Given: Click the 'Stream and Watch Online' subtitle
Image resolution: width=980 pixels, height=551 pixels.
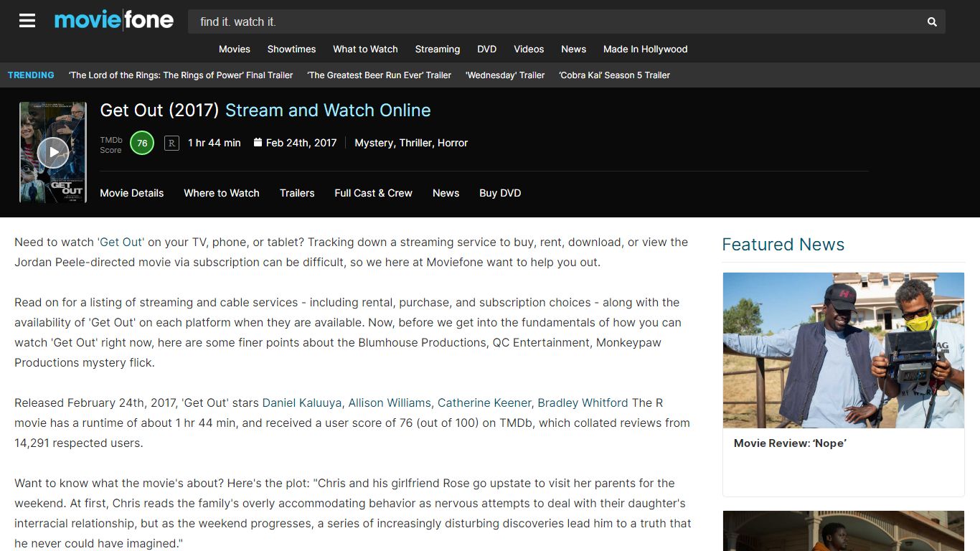Looking at the screenshot, I should coord(328,110).
